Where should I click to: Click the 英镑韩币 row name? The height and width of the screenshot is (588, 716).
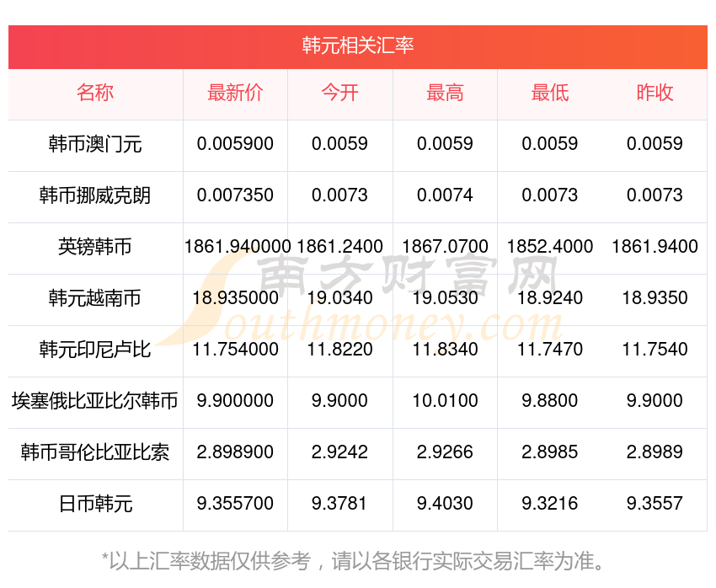click(x=95, y=247)
